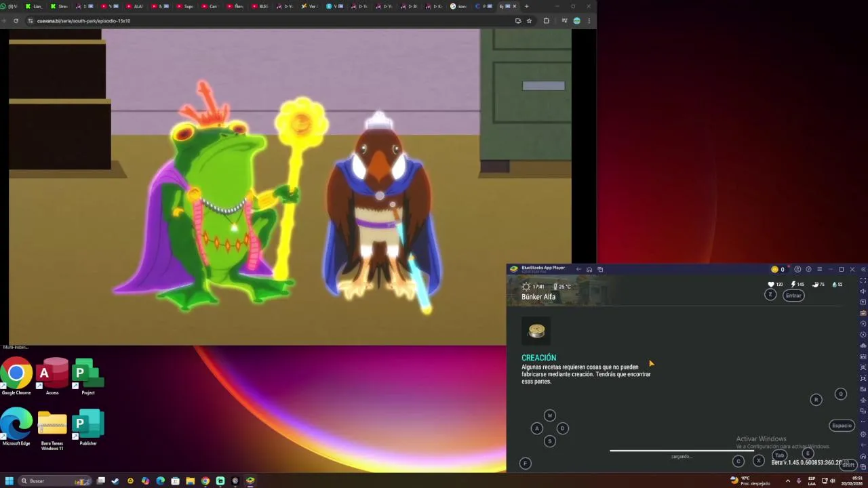
Task: Tap the Z key overlay control
Action: click(770, 294)
